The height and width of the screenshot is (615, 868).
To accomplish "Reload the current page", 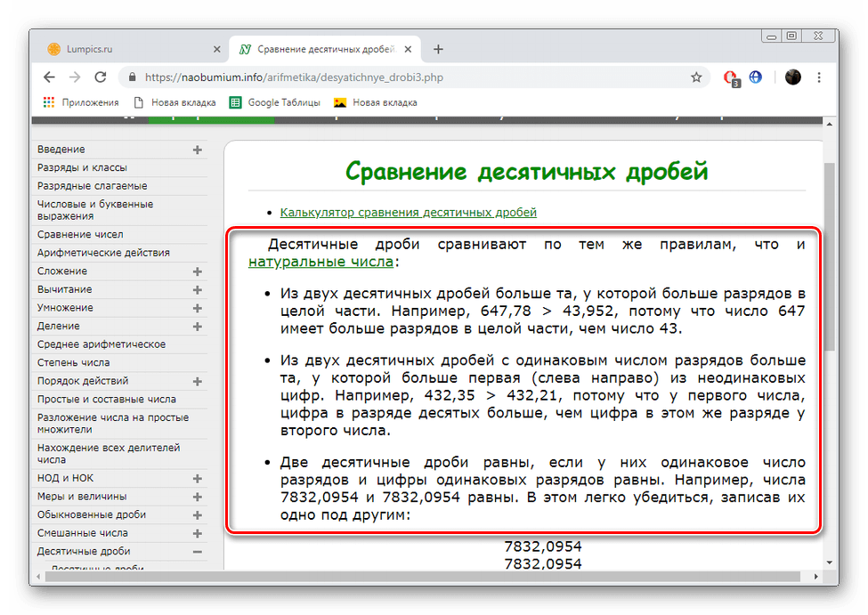I will point(101,77).
